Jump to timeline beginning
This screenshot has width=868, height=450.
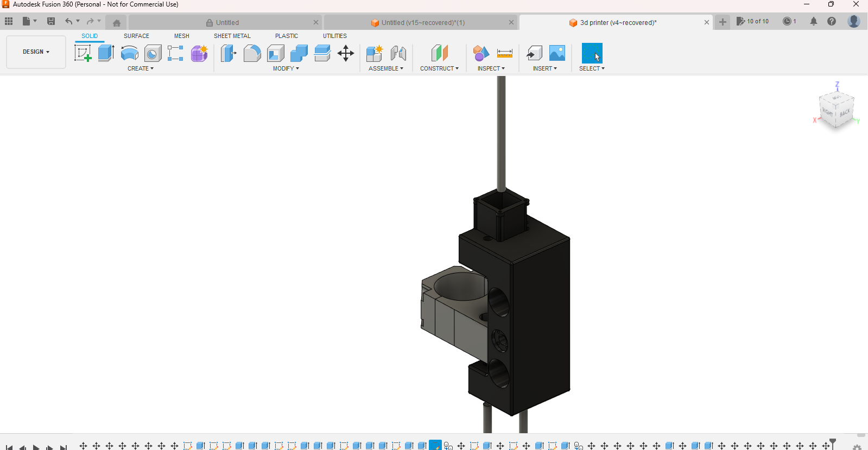tap(9, 447)
